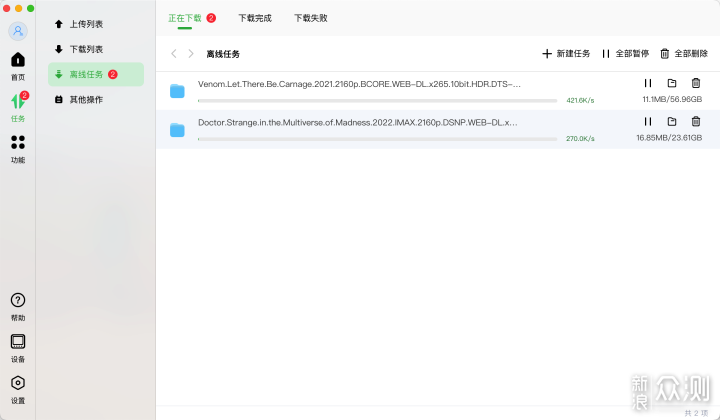Image resolution: width=720 pixels, height=420 pixels.
Task: Delete the Doctor Strange download task
Action: (x=696, y=122)
